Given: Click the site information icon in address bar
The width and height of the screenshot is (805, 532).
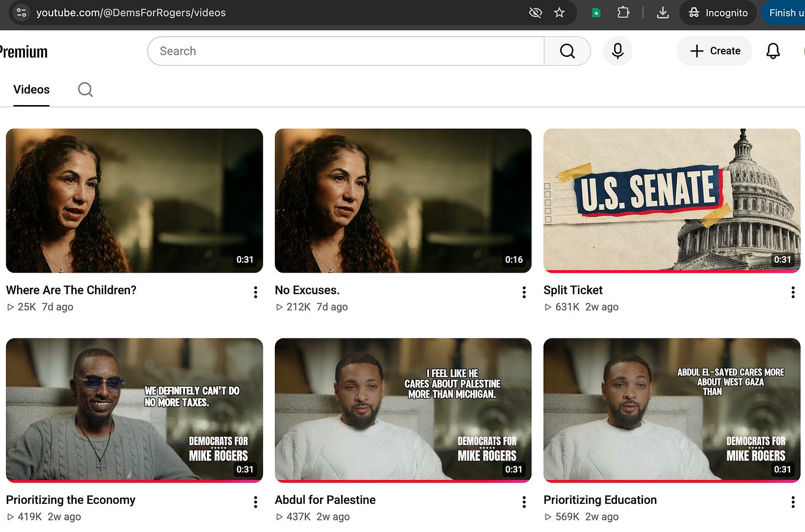Looking at the screenshot, I should pos(21,12).
